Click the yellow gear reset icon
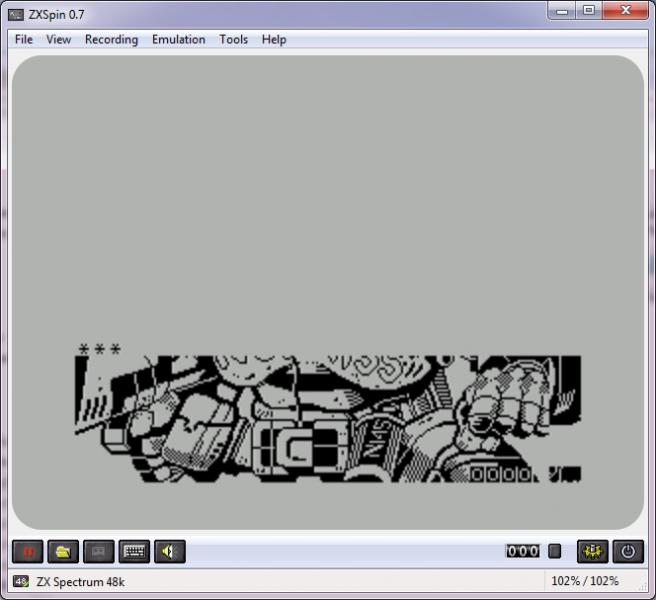Screen dimensions: 656x600 tap(592, 551)
